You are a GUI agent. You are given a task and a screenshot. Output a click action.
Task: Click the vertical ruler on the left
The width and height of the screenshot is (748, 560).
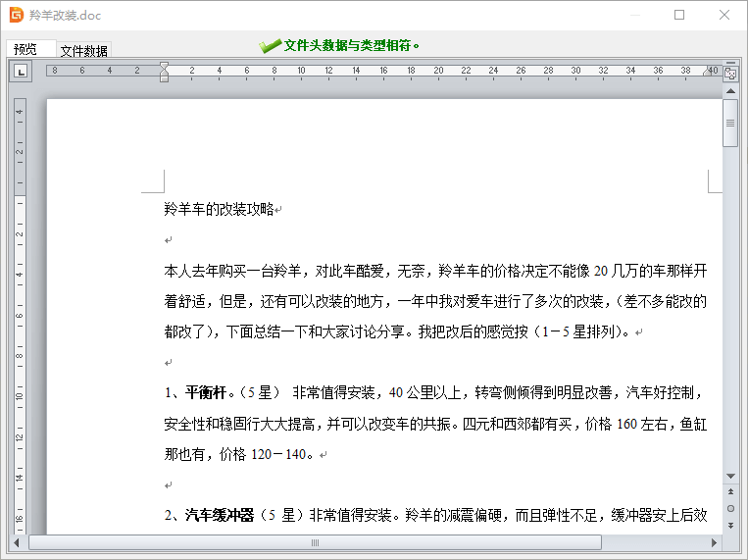tap(20, 315)
